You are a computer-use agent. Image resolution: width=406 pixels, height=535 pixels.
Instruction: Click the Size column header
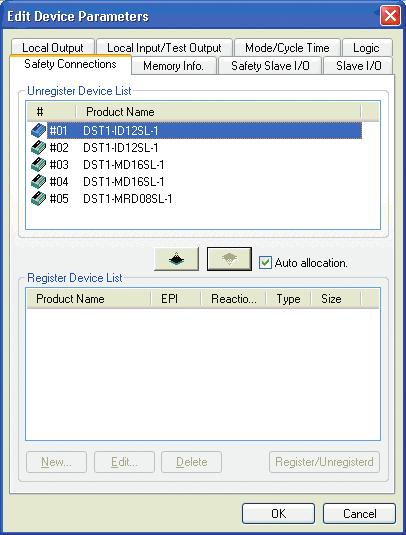pyautogui.click(x=335, y=299)
